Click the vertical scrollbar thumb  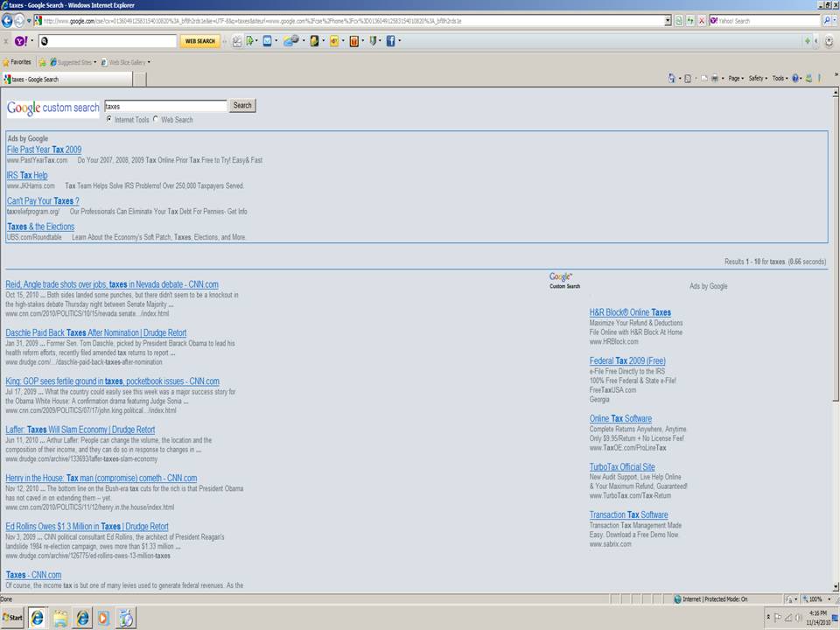click(x=836, y=249)
